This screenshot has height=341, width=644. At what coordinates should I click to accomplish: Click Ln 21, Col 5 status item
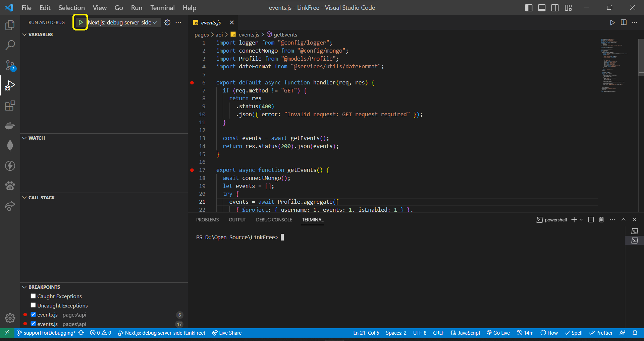(x=366, y=333)
